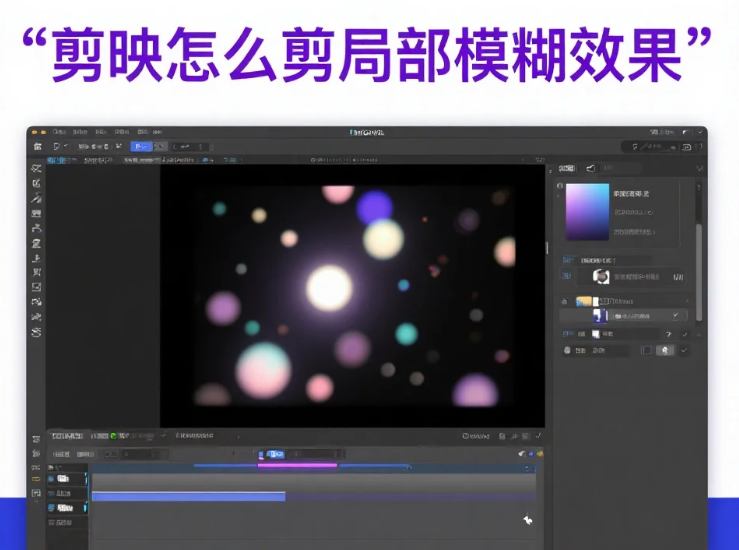Click the orange icon in the bottom-left sidebar
739x550 pixels.
(x=36, y=479)
